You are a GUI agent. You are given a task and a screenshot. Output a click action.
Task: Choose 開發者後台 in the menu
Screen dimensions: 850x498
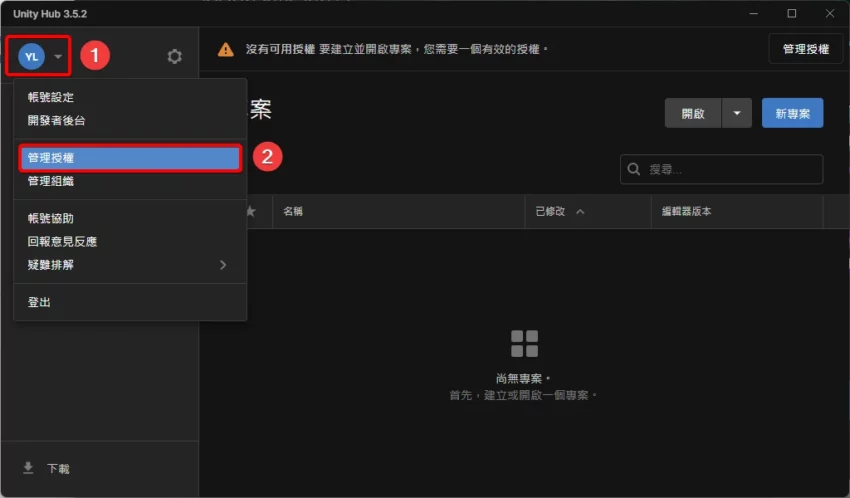point(130,120)
